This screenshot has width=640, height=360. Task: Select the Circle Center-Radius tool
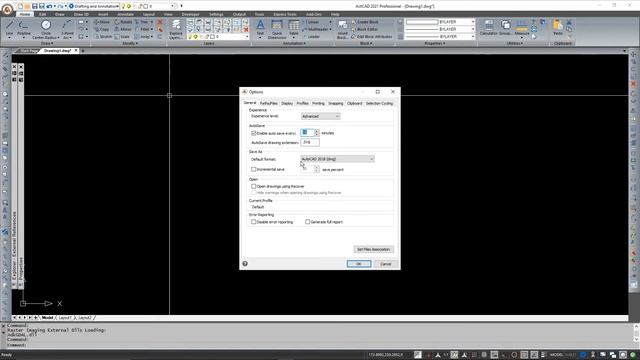click(46, 29)
